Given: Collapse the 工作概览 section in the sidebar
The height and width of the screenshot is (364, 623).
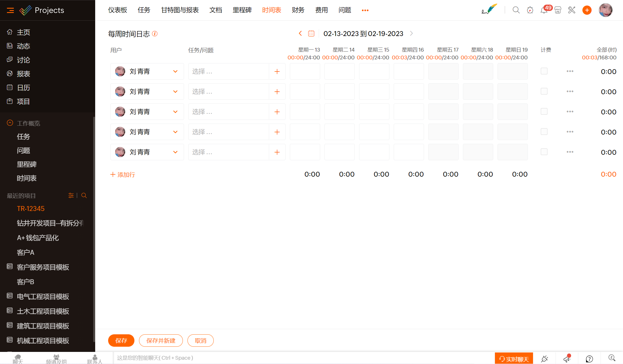Looking at the screenshot, I should [x=10, y=123].
